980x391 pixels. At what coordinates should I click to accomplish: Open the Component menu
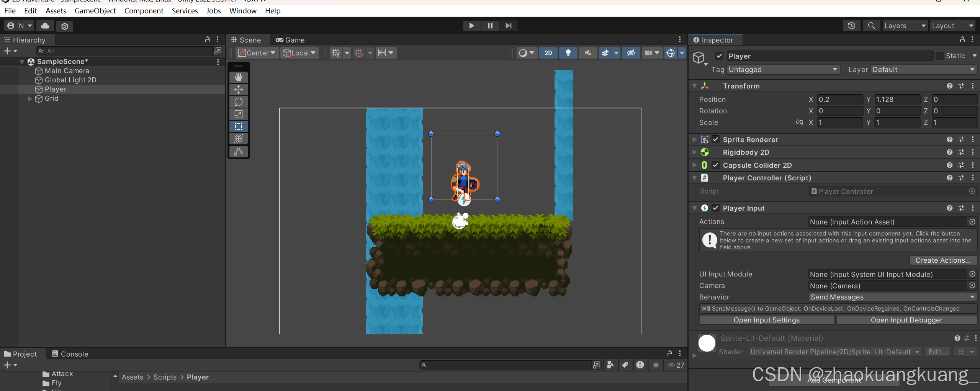click(144, 11)
